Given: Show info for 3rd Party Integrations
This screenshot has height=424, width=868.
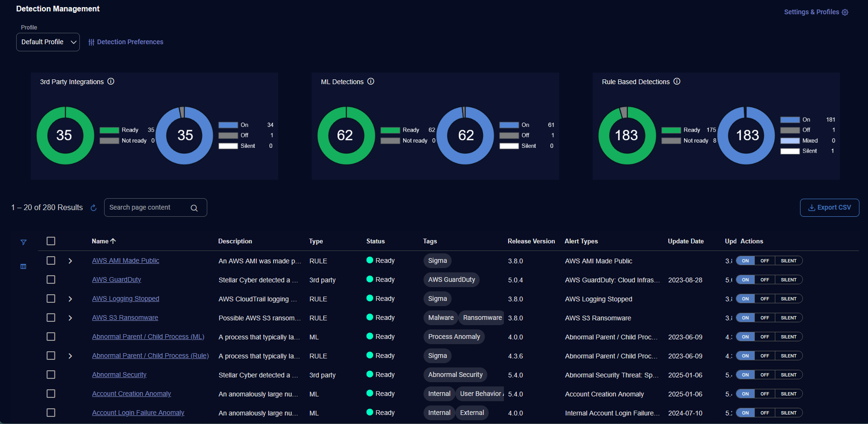Looking at the screenshot, I should [111, 81].
